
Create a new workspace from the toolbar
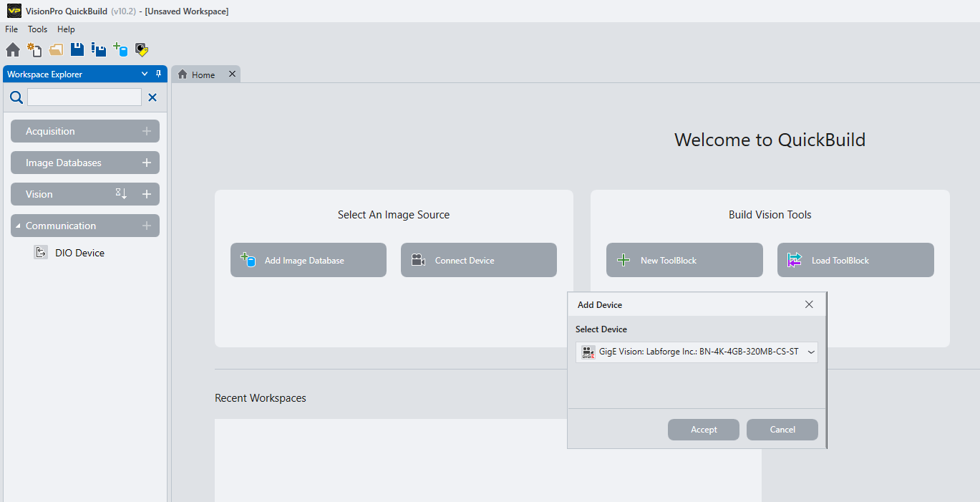click(34, 49)
